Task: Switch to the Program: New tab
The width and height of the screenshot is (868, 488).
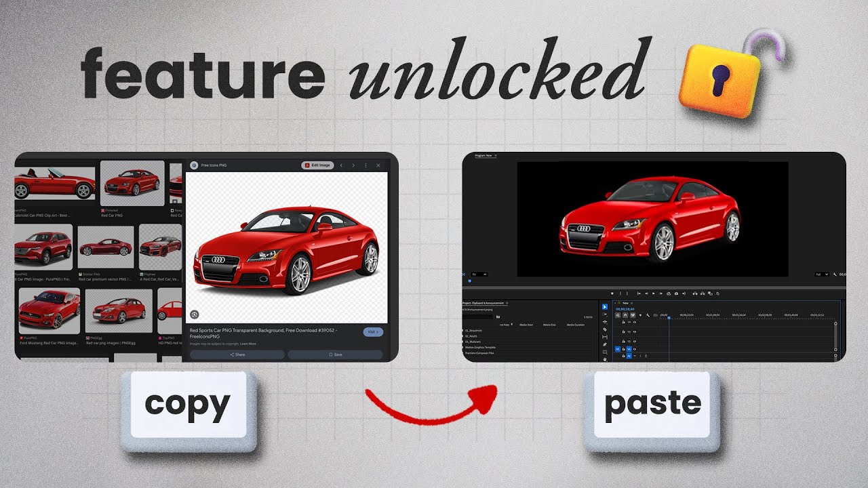Action: [x=483, y=156]
